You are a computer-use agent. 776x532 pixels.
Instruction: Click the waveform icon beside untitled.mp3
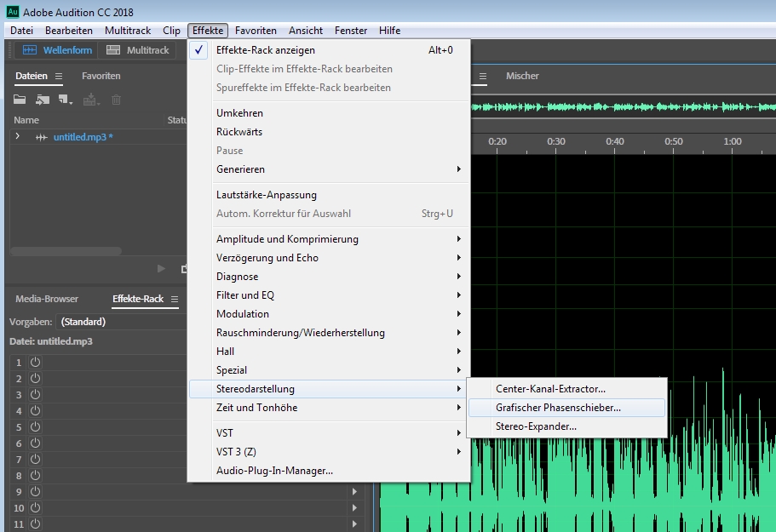(x=41, y=137)
